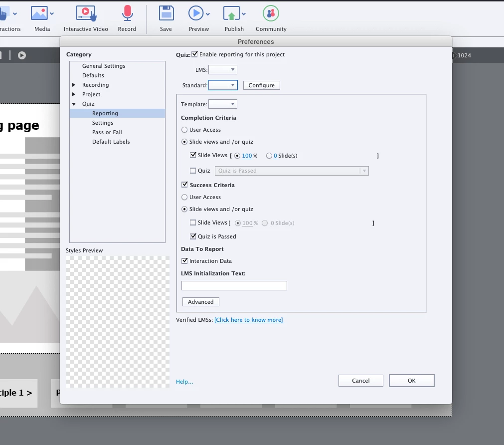Select User Access under Completion Criteria
This screenshot has width=504, height=445.
click(x=184, y=130)
